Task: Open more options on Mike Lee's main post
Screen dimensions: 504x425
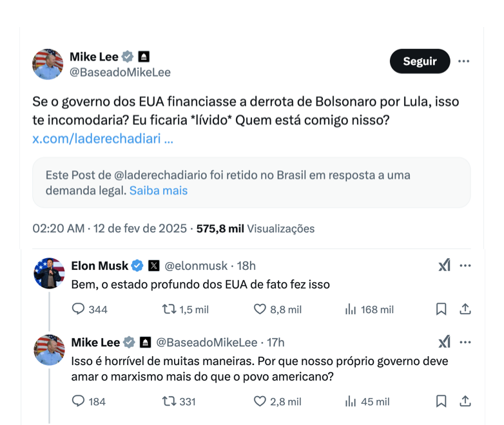Action: click(x=464, y=62)
